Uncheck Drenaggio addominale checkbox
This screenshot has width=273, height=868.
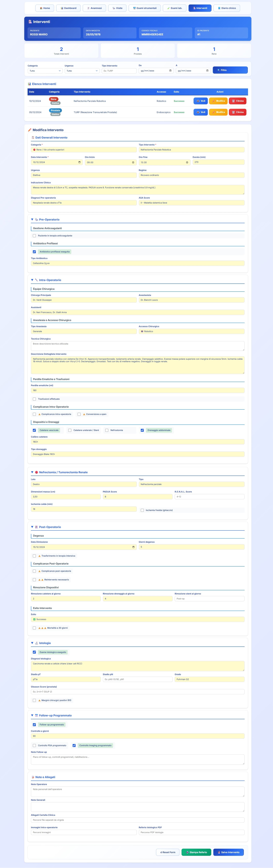click(142, 430)
